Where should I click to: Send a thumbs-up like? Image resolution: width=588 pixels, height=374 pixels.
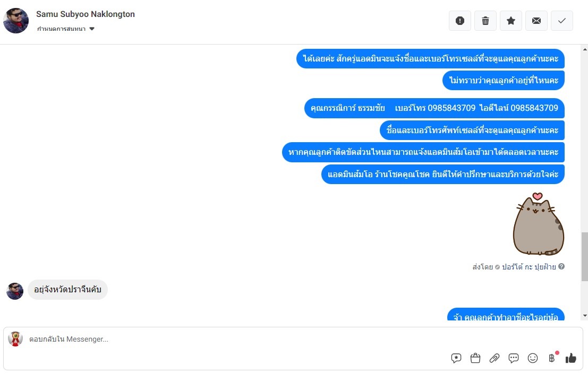click(571, 358)
